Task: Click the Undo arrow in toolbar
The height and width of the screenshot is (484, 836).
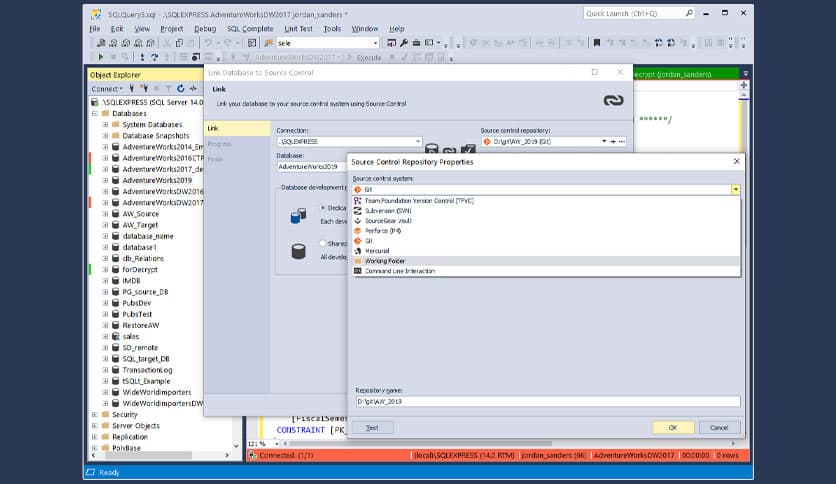Action: pyautogui.click(x=208, y=43)
